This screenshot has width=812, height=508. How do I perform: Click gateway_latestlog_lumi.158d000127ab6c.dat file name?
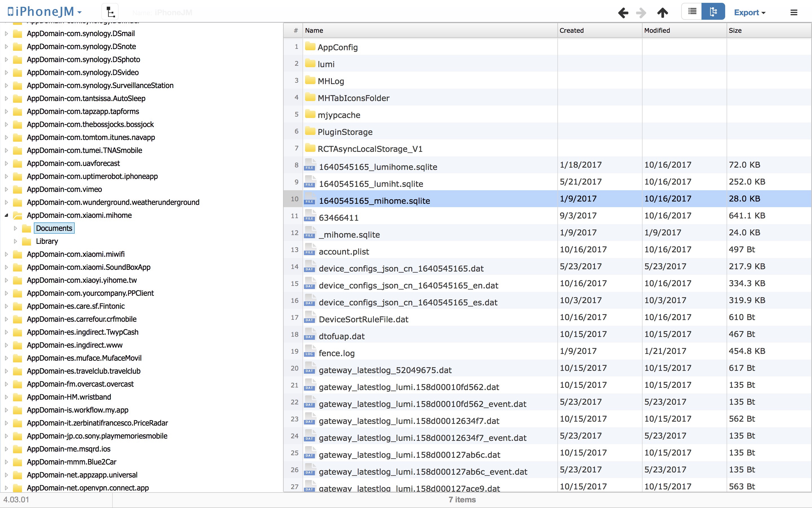coord(409,455)
